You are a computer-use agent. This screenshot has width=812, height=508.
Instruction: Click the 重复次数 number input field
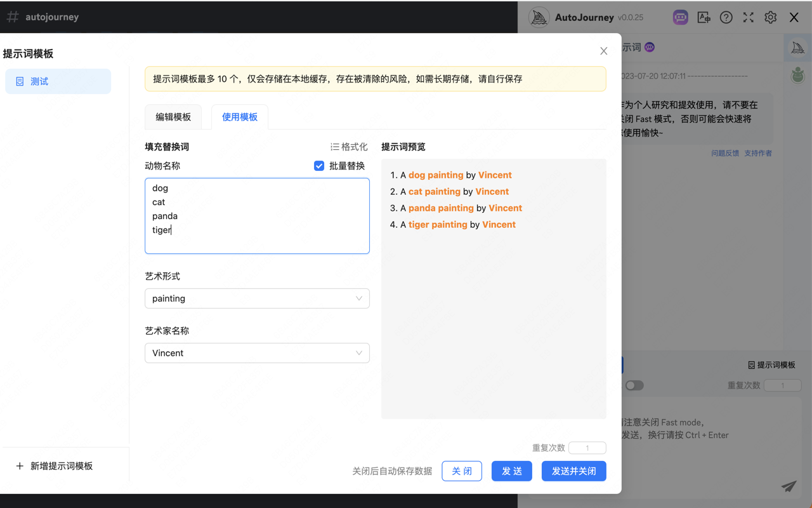pyautogui.click(x=587, y=448)
